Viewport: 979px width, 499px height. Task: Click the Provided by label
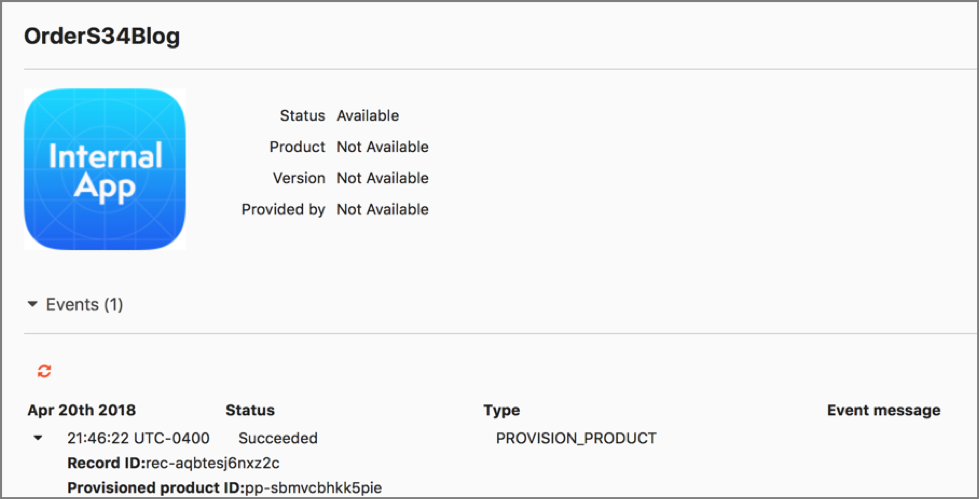click(x=283, y=210)
